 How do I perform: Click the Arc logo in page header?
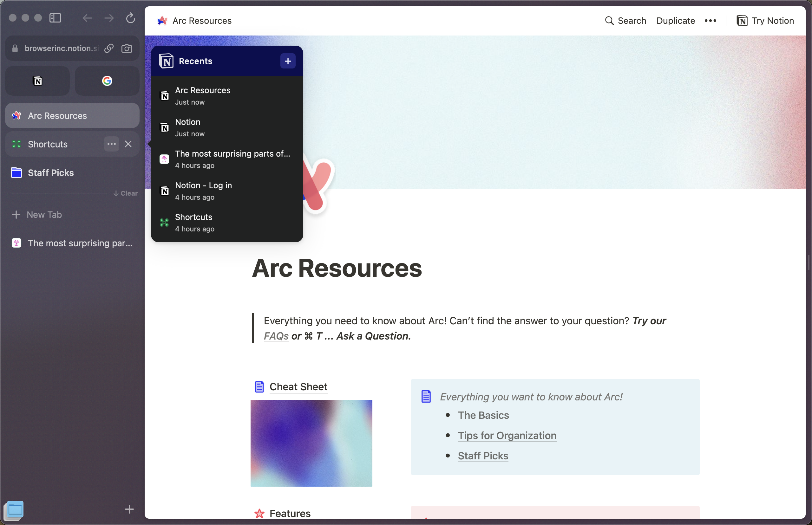pyautogui.click(x=162, y=21)
